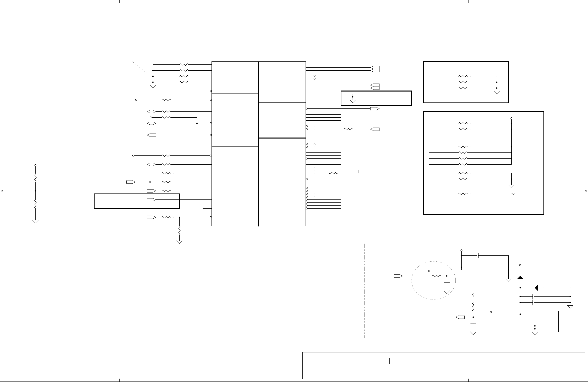Click no-connect X mark on large IC's left side

coord(203,208)
